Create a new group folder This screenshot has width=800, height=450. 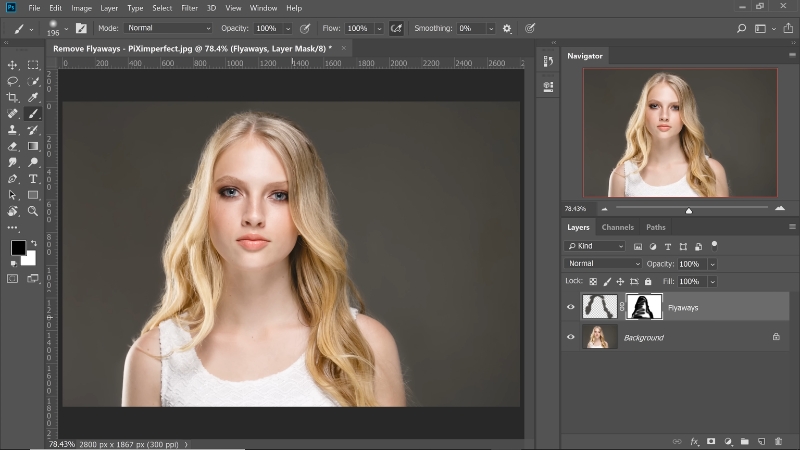pyautogui.click(x=745, y=441)
